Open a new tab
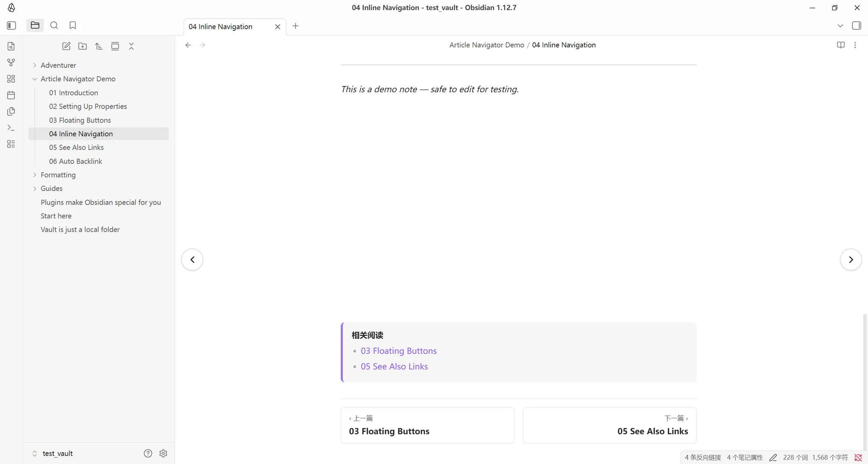This screenshot has height=464, width=868. (296, 26)
